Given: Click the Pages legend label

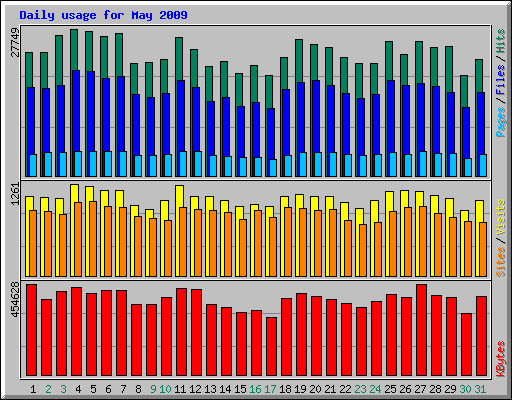Looking at the screenshot, I should 501,122.
